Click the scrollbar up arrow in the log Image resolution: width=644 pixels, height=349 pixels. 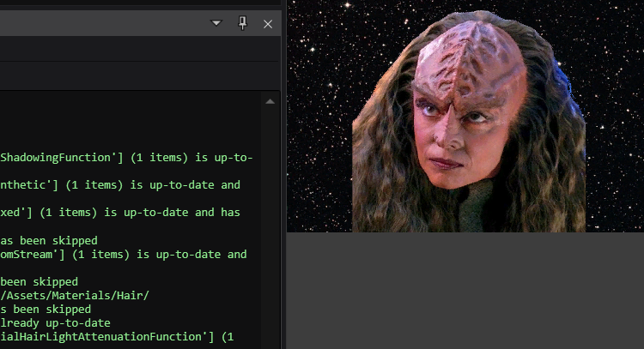click(x=270, y=102)
